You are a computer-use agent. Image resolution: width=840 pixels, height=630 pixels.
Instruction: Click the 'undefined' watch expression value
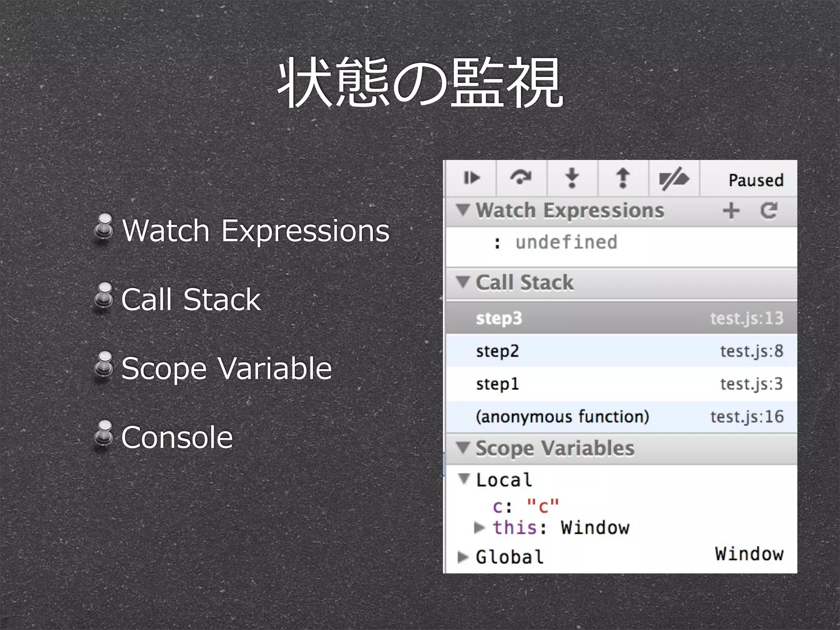pyautogui.click(x=566, y=242)
